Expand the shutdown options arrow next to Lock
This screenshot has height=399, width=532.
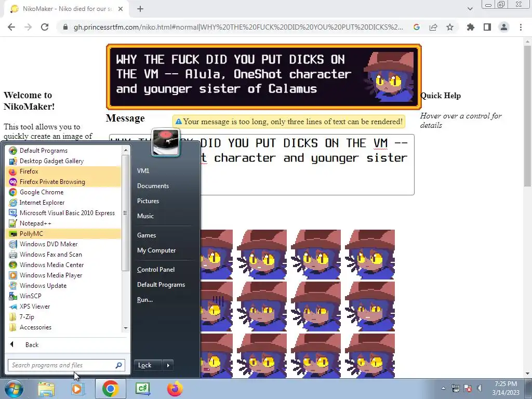[x=168, y=365]
